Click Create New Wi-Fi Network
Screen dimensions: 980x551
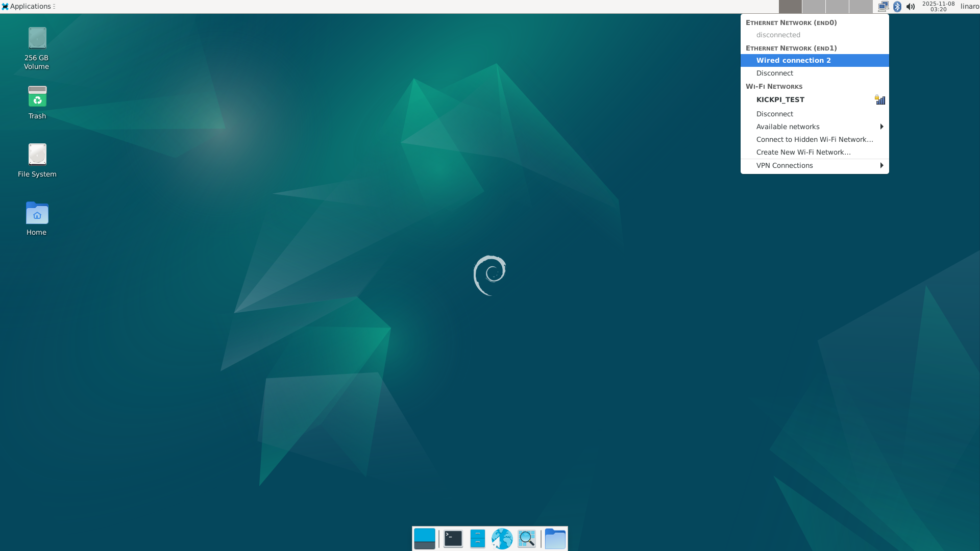tap(803, 152)
